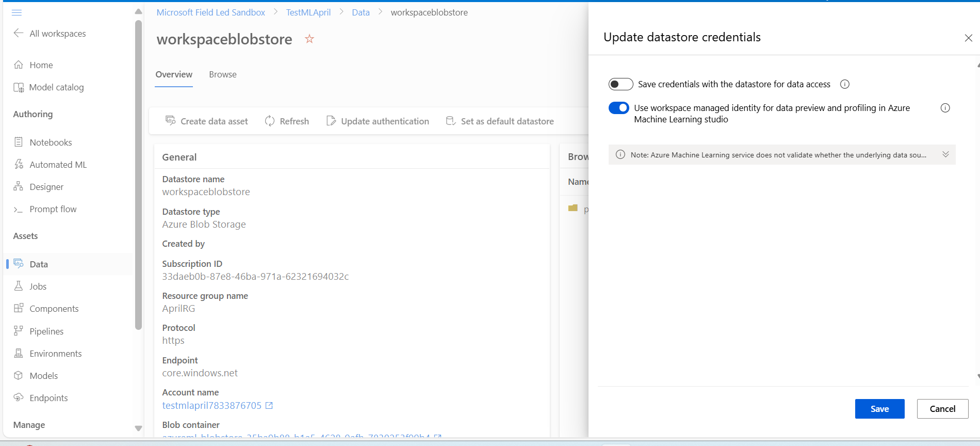
Task: Go to Jobs in the sidebar
Action: (x=38, y=286)
